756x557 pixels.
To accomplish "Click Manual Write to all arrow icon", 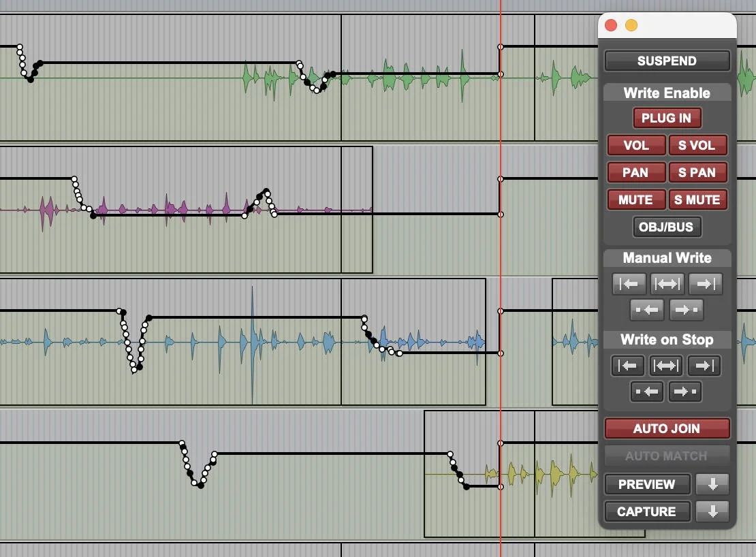I will coord(667,284).
